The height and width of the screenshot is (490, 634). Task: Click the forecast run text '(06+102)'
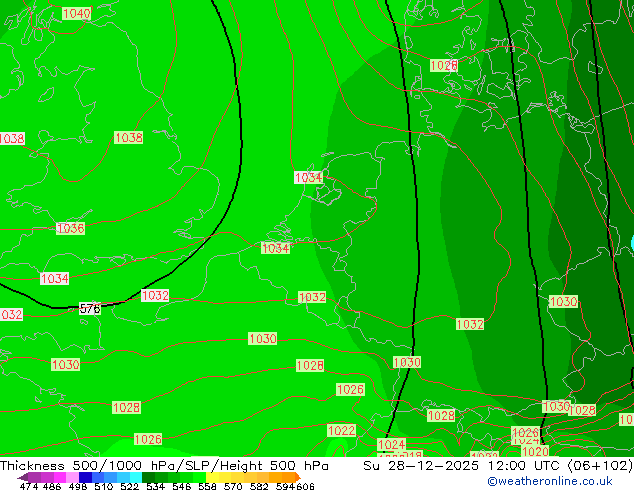(600, 466)
